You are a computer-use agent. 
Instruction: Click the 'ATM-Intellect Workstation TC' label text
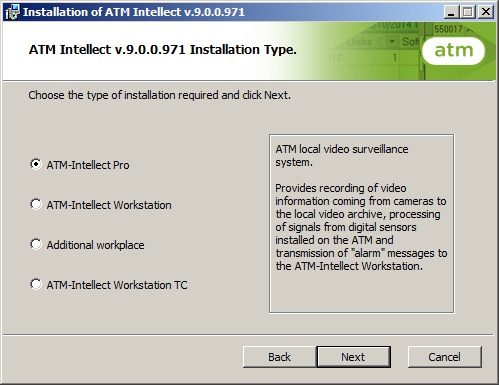(x=117, y=285)
